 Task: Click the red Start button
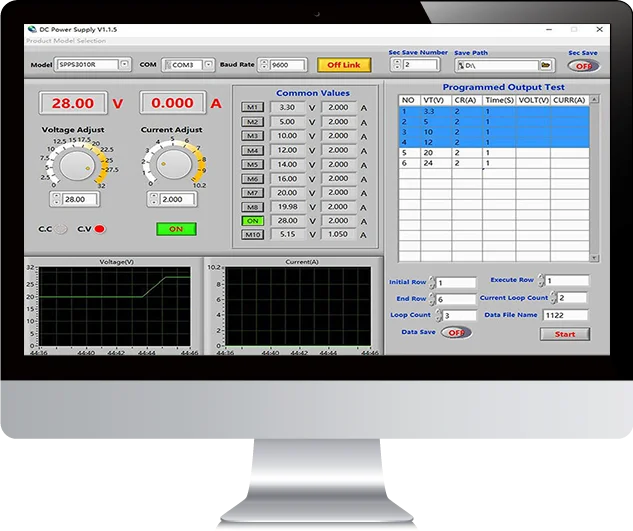565,334
